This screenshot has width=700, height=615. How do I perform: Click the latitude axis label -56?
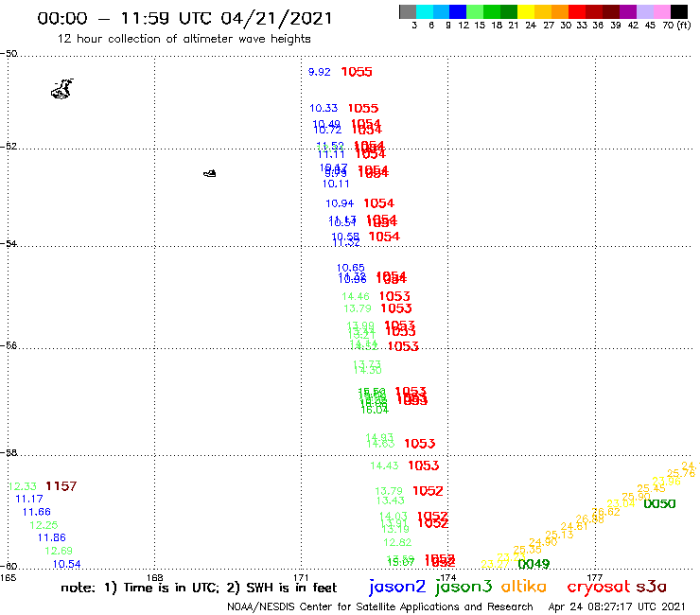click(9, 345)
